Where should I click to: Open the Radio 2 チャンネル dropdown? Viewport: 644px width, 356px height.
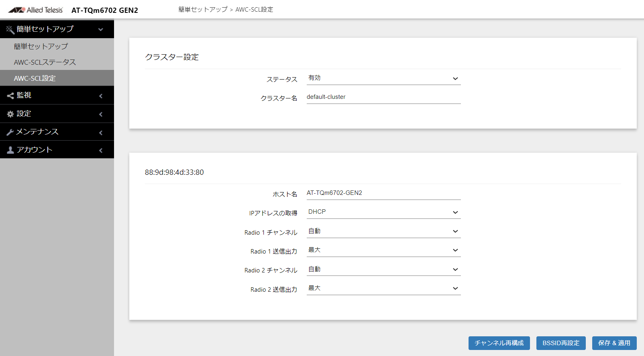coord(383,270)
